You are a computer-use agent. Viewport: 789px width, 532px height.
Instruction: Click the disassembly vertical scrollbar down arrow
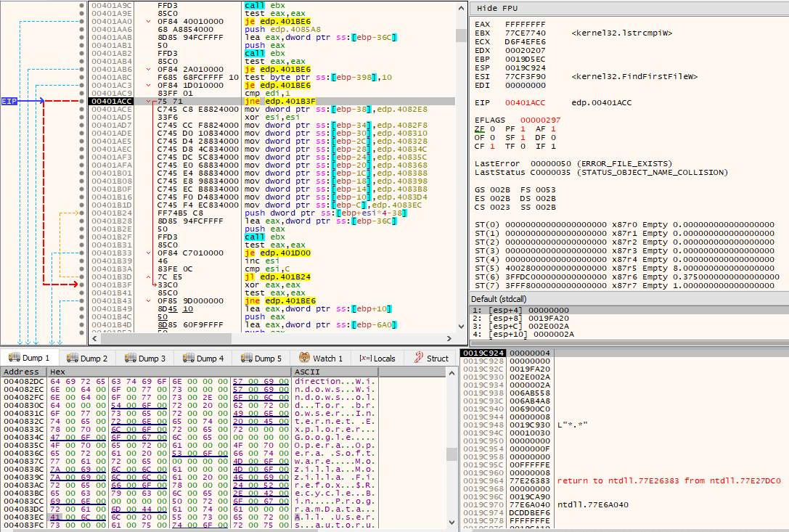461,327
